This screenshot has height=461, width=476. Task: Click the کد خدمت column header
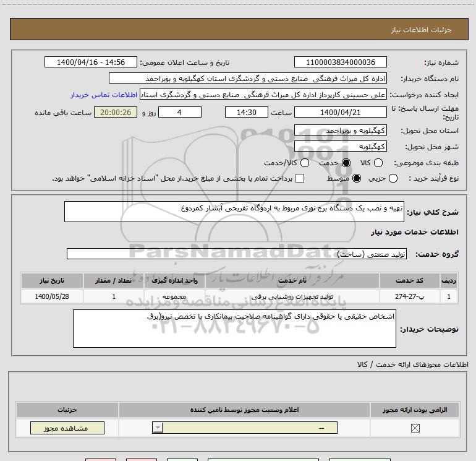click(x=409, y=280)
